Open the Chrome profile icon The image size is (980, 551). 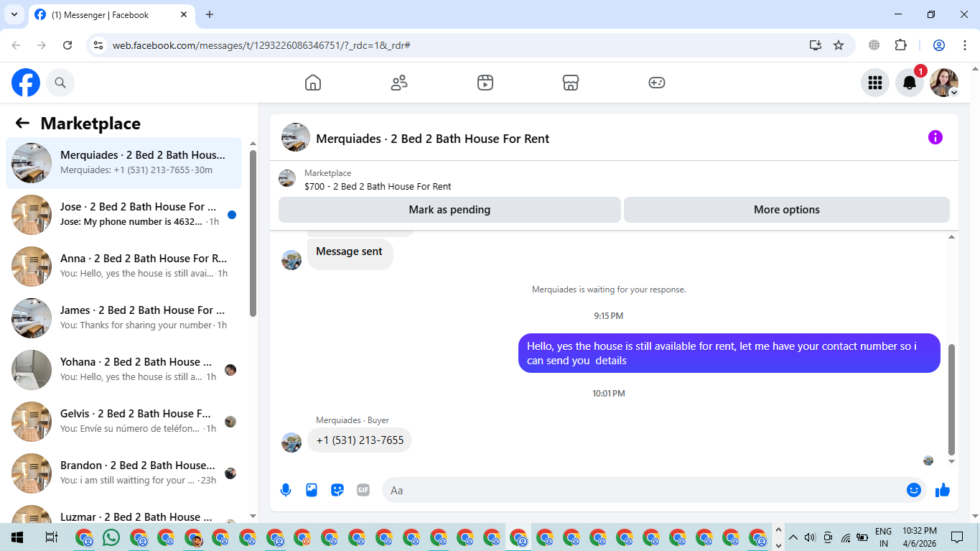pyautogui.click(x=939, y=45)
